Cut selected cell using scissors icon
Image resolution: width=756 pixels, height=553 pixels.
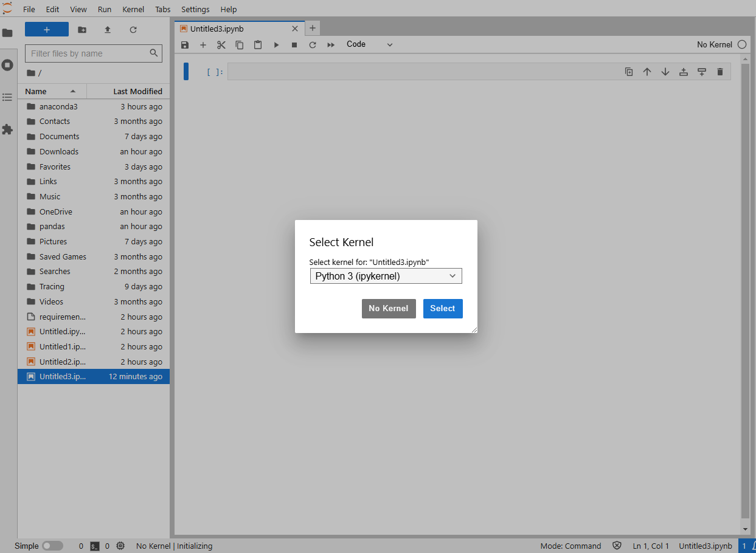[221, 45]
